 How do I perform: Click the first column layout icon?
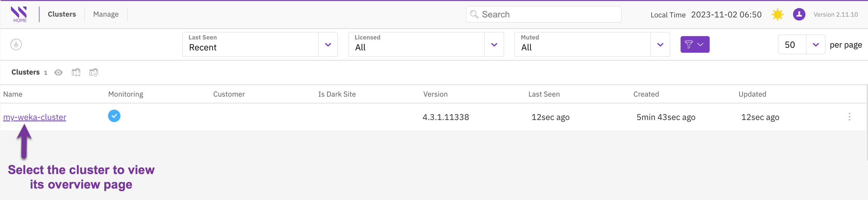76,72
